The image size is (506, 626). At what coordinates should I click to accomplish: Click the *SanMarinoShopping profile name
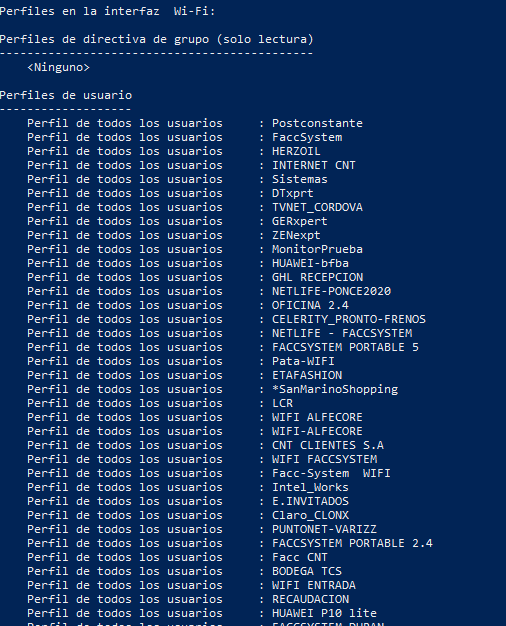tap(335, 389)
